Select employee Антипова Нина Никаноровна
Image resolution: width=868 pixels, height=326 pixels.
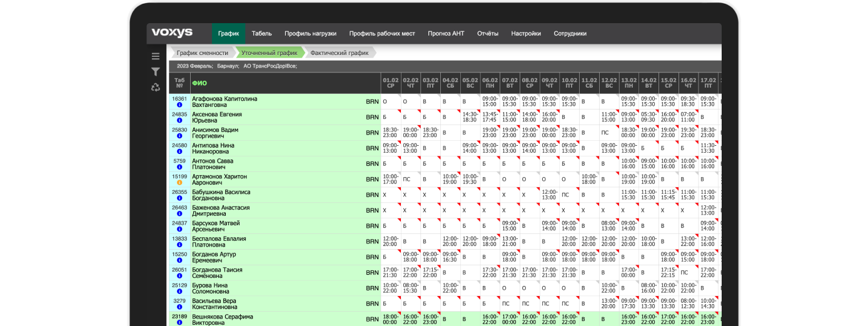(x=214, y=148)
